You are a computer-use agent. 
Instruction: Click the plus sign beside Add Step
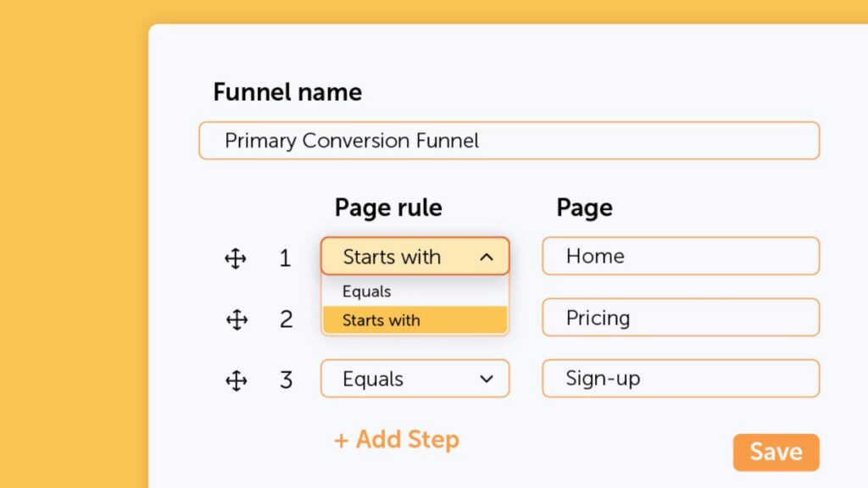pyautogui.click(x=341, y=441)
